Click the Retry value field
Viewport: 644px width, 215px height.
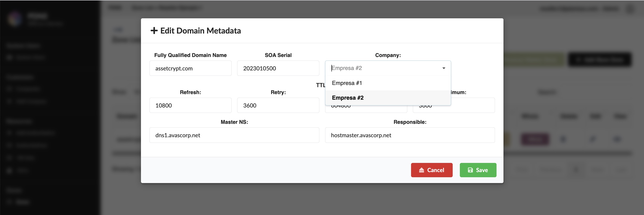point(278,105)
